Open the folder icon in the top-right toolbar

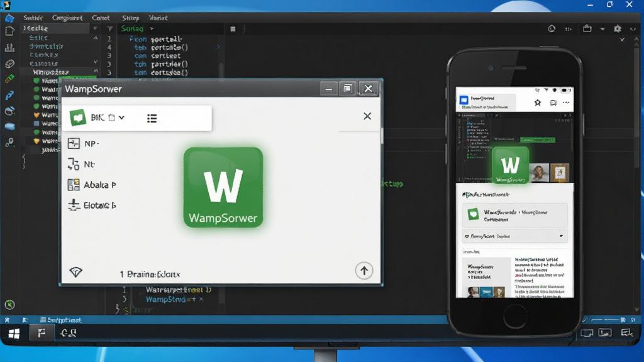click(587, 28)
